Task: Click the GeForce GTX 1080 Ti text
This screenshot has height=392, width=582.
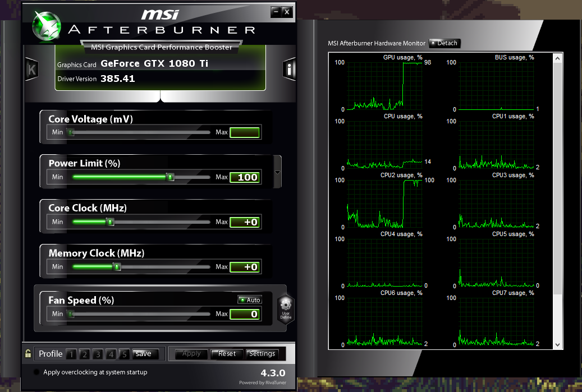Action: pos(154,63)
